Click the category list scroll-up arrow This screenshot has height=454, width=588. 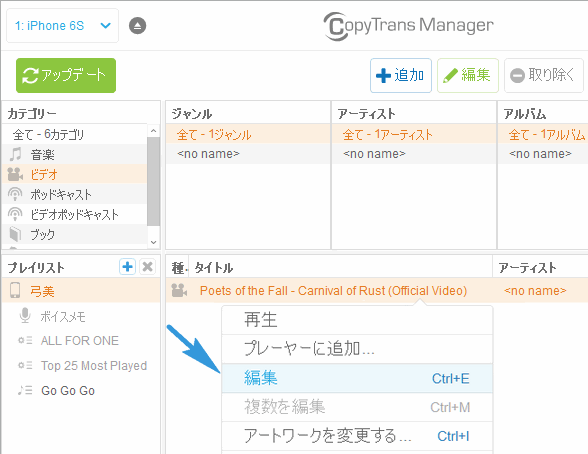153,130
